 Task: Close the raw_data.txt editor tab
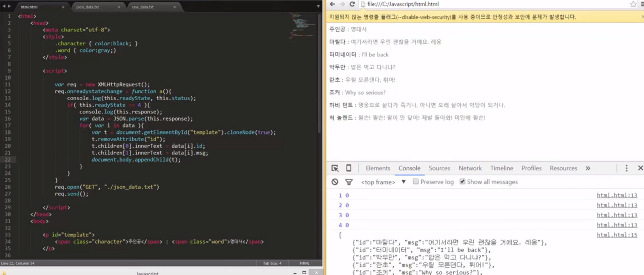point(174,7)
